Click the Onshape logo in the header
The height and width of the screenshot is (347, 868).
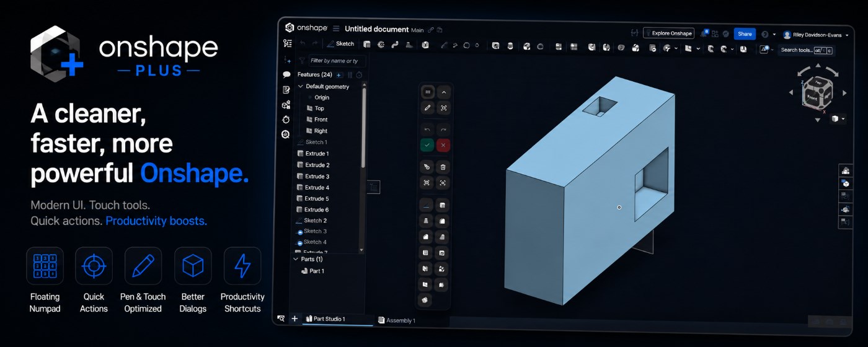pyautogui.click(x=306, y=28)
